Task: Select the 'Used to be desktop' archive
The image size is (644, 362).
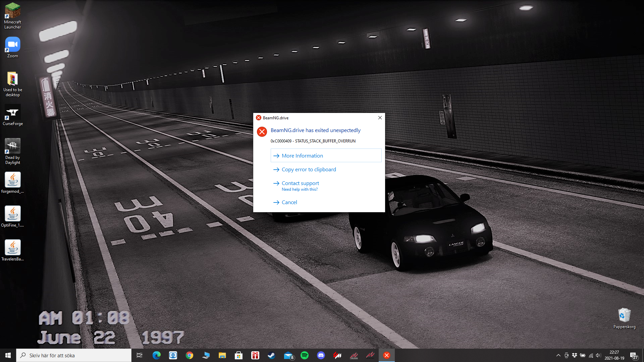Action: [x=12, y=84]
